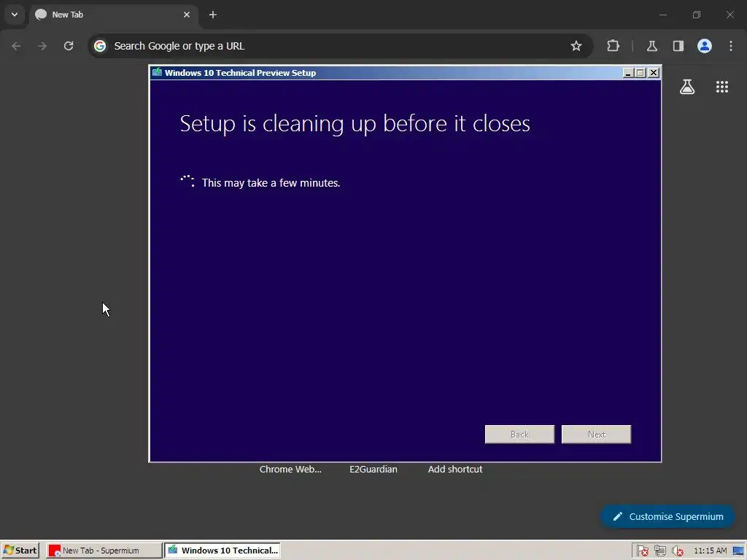Click the 11:15 AM clock

tap(710, 551)
